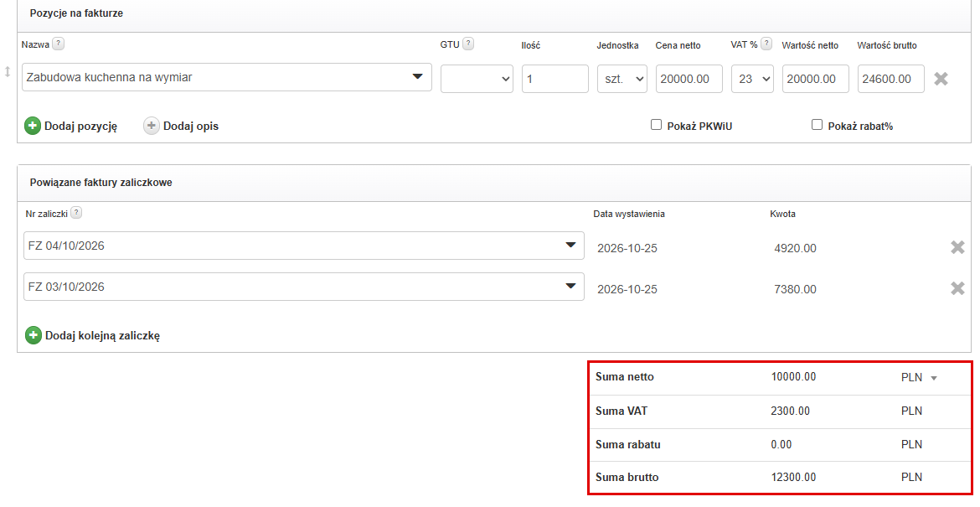Open help tooltip next to VAT %
The height and width of the screenshot is (507, 980).
coord(766,44)
